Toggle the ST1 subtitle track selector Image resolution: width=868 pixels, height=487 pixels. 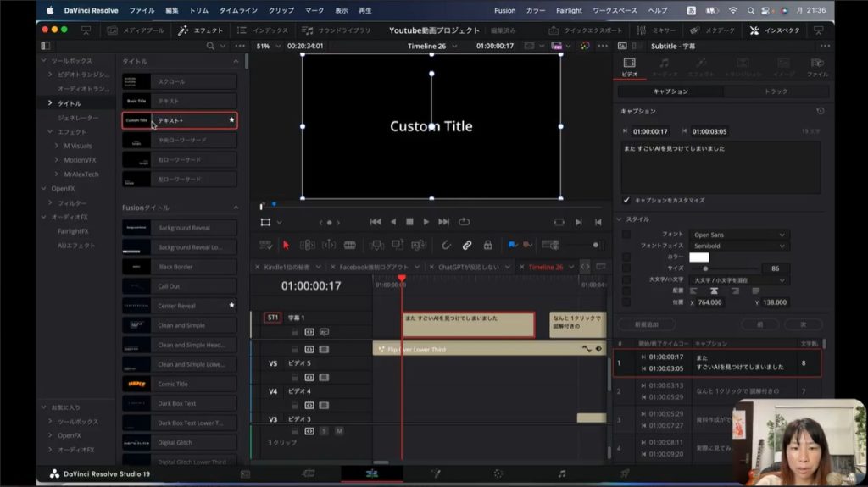[x=272, y=318]
